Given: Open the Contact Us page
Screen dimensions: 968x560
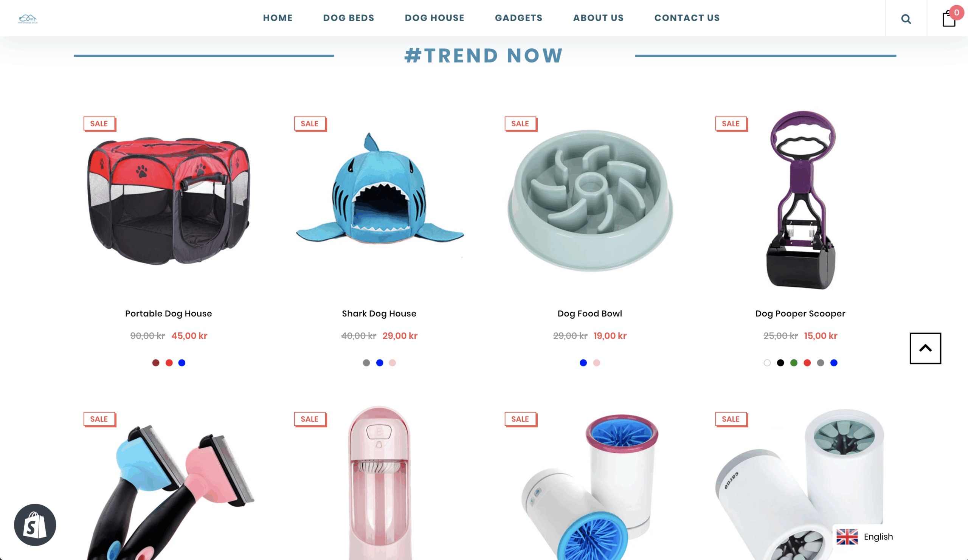Looking at the screenshot, I should point(687,18).
